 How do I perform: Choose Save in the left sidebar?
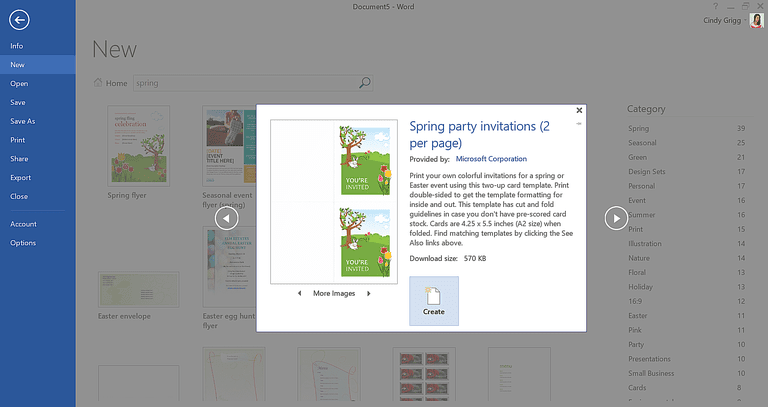18,102
